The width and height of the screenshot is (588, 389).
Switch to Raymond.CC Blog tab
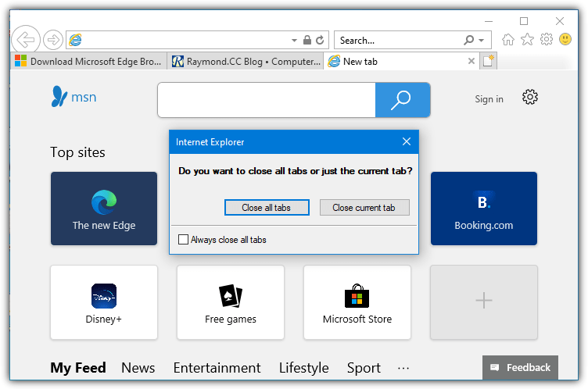[x=246, y=62]
